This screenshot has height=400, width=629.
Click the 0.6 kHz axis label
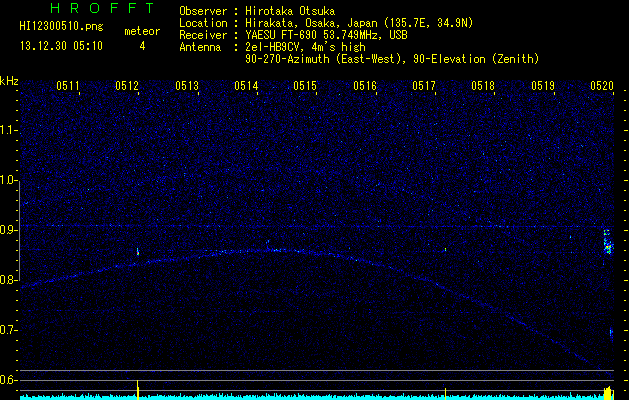coord(8,380)
